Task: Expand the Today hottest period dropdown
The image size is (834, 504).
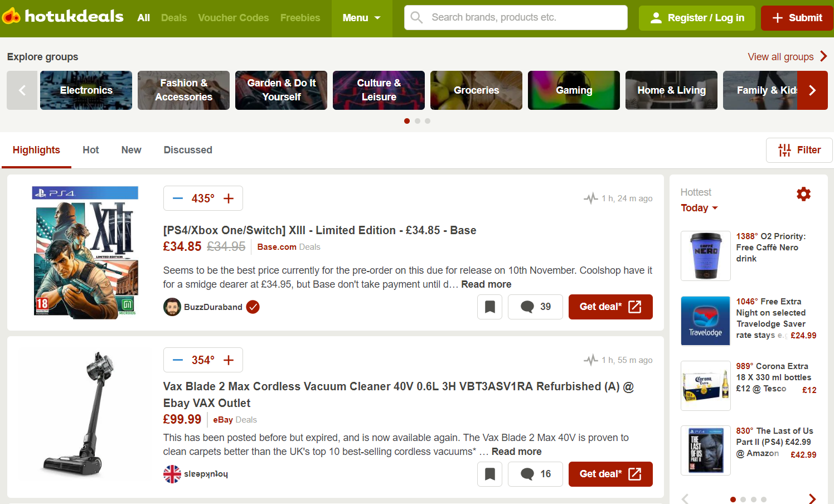Action: click(699, 208)
